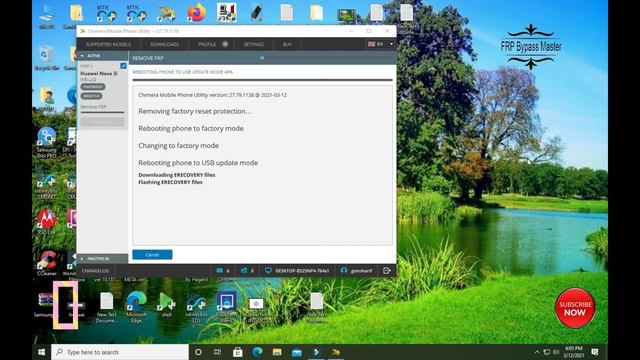640x360 pixels.
Task: Open Microsoft Edge desktop shortcut
Action: pyautogui.click(x=136, y=307)
